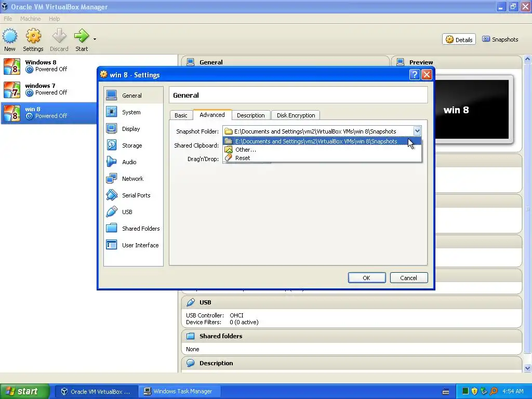Click the 4:54 AM system clock

pyautogui.click(x=513, y=391)
